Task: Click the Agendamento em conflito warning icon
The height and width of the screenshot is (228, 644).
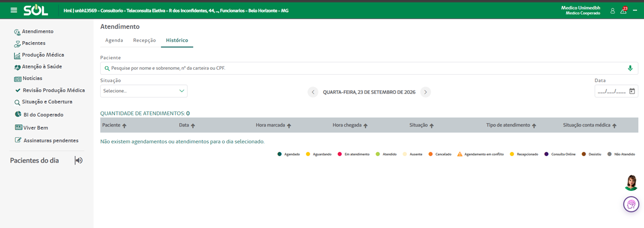Action: coord(460,154)
